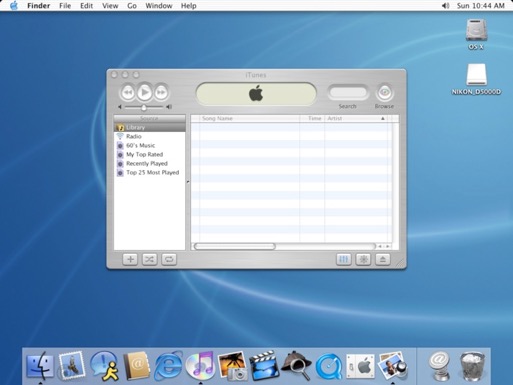This screenshot has height=385, width=513.
Task: Toggle shuffle playback in iTunes
Action: (x=149, y=259)
